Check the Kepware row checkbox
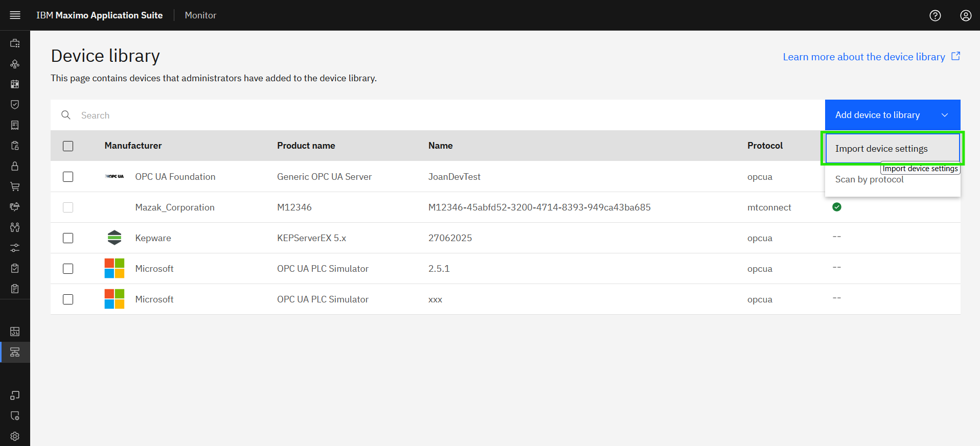Screen dimensions: 980x446 pyautogui.click(x=68, y=238)
